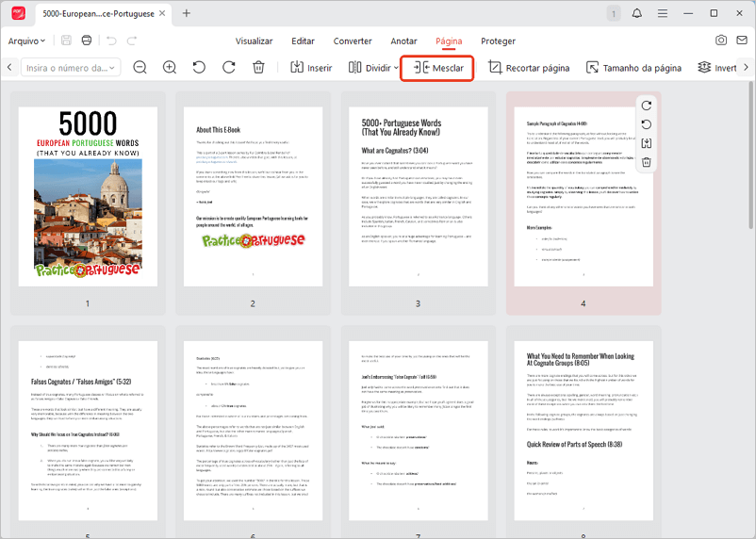
Task: Open the Arquivo menu dropdown
Action: coord(26,41)
